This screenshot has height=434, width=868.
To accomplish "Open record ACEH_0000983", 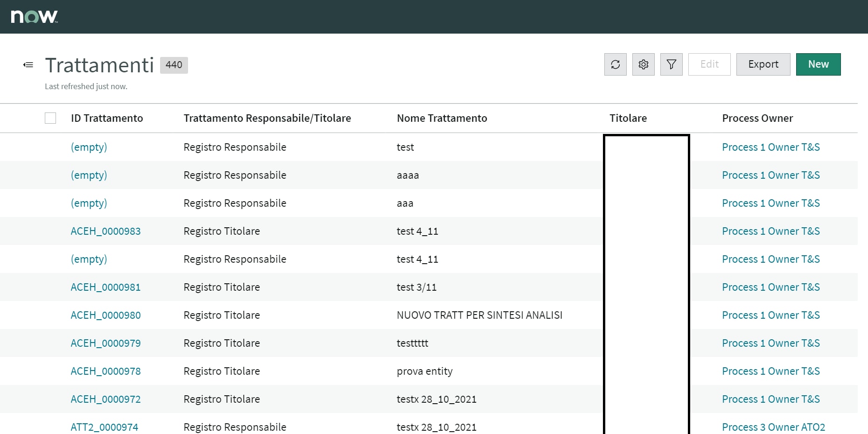I will [105, 231].
